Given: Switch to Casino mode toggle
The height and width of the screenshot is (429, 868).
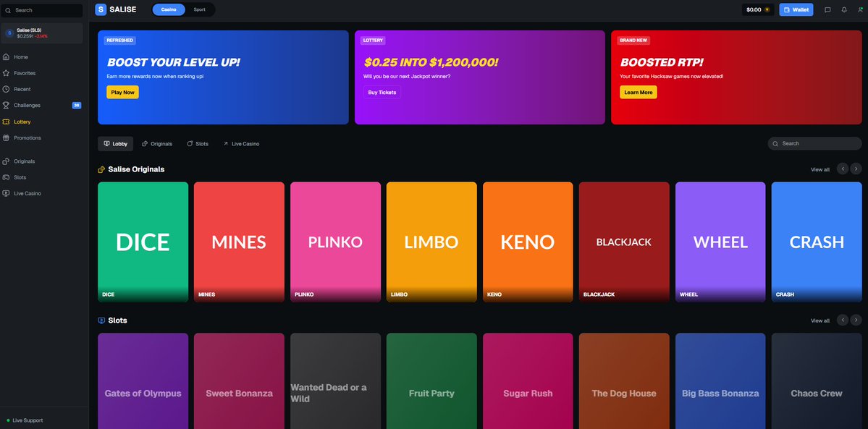Looking at the screenshot, I should pyautogui.click(x=169, y=9).
